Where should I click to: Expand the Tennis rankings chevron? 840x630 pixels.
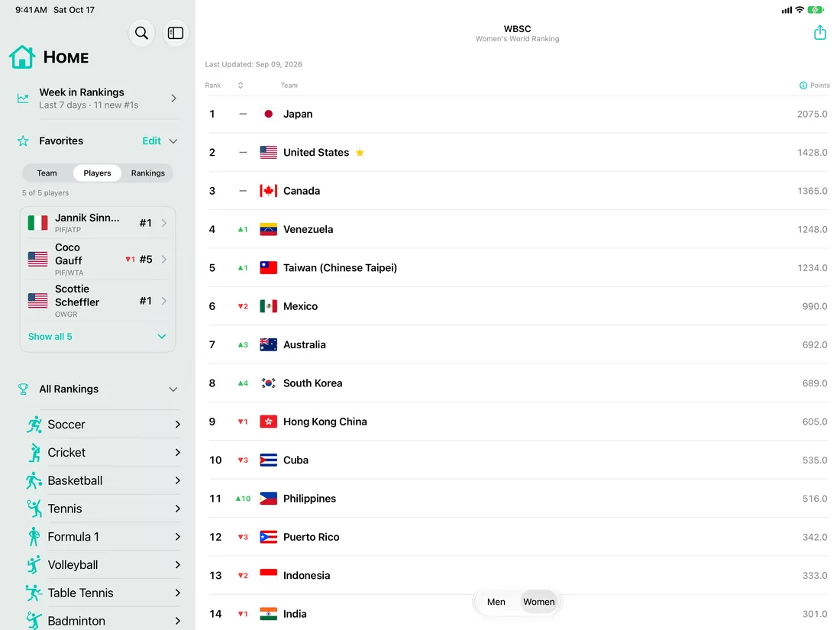pyautogui.click(x=178, y=509)
